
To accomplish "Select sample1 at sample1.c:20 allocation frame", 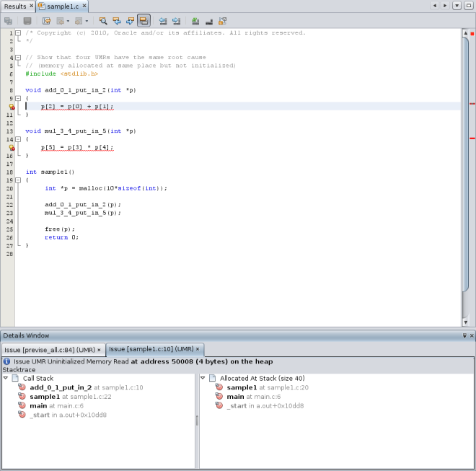I will pyautogui.click(x=268, y=387).
